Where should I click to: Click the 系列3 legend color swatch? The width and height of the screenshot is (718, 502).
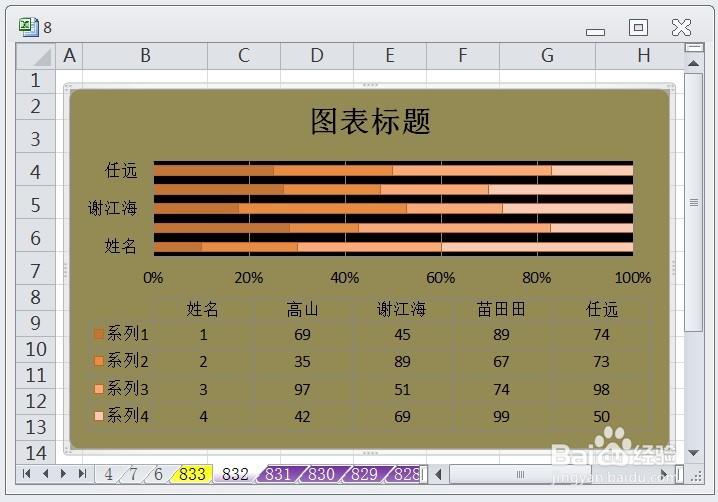[98, 389]
